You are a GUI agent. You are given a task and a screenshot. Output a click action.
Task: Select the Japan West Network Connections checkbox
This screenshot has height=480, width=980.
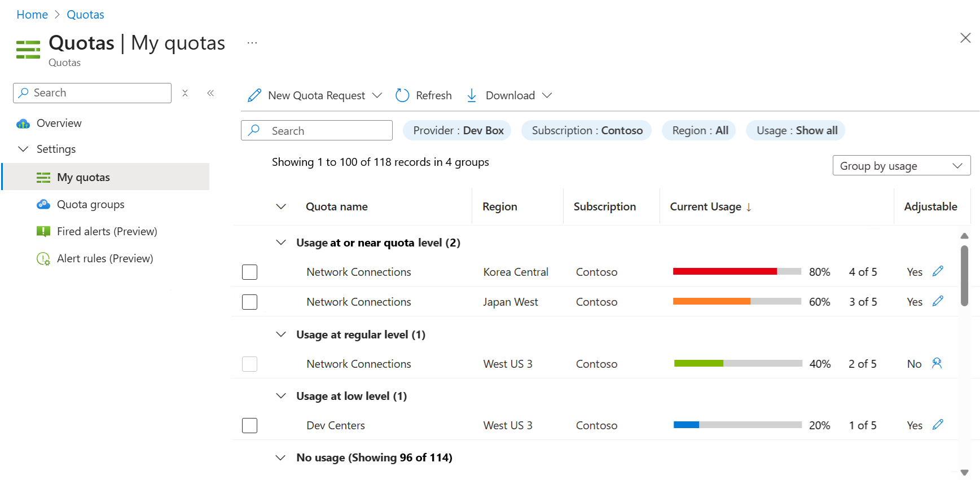pos(249,302)
